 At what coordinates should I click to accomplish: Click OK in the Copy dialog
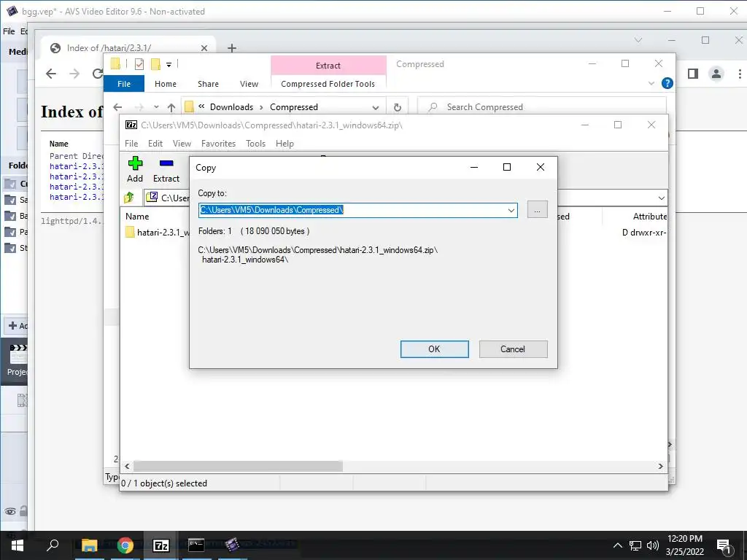point(435,349)
